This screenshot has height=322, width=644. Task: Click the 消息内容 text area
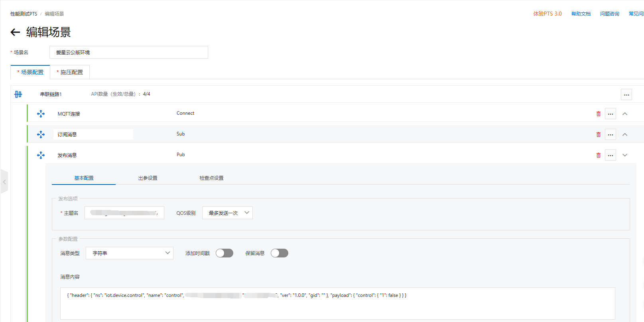pos(338,303)
